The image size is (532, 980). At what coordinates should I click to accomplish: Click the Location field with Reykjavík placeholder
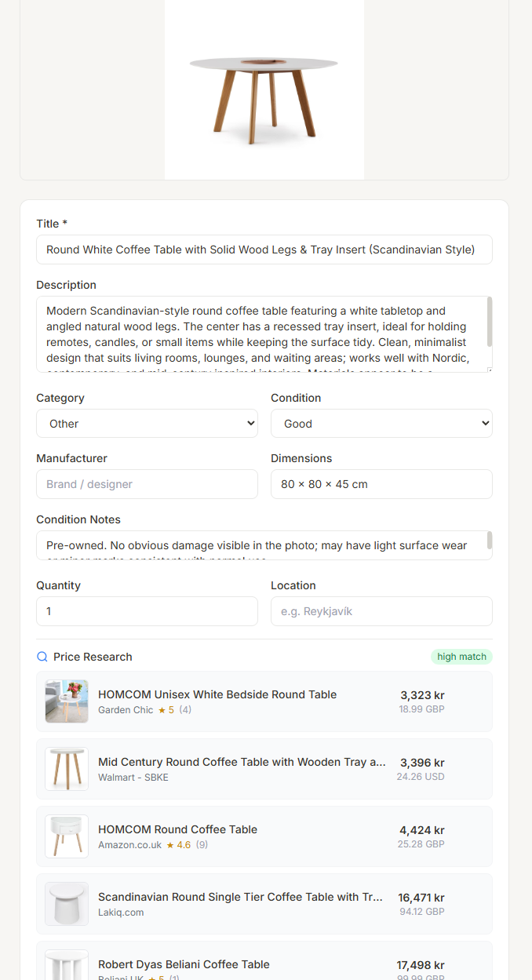point(381,611)
